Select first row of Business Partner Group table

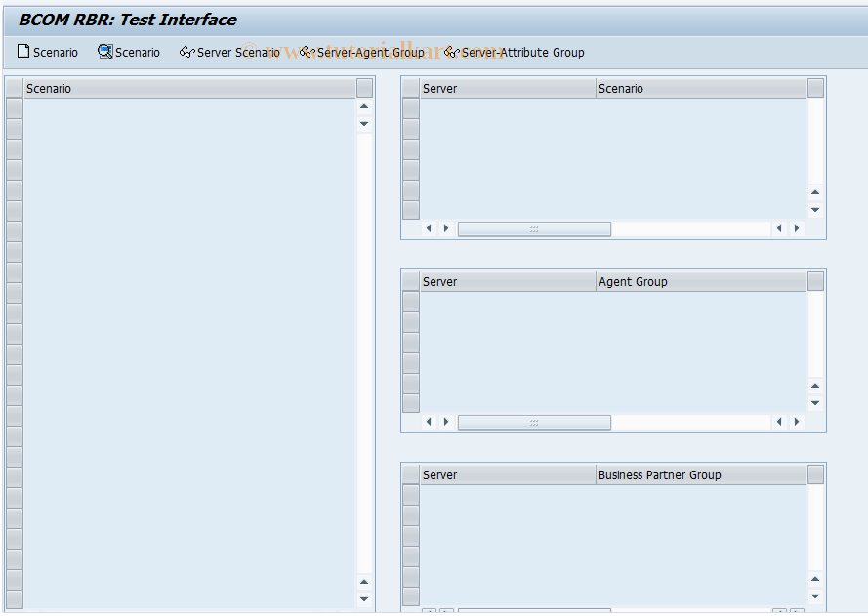click(x=411, y=495)
